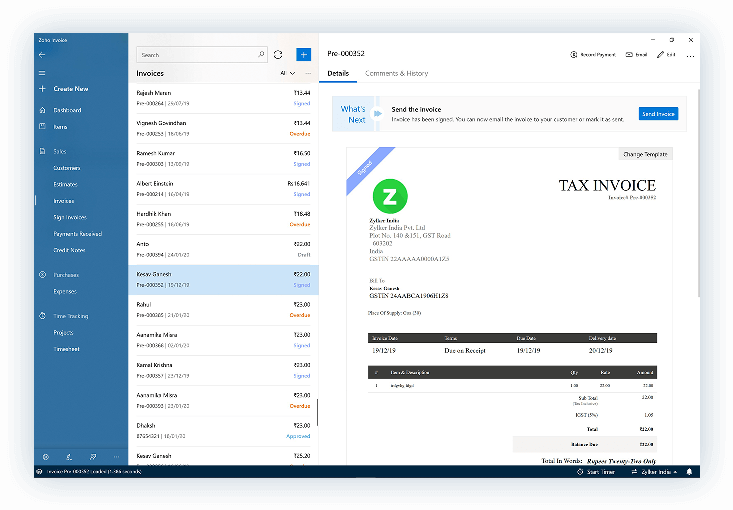Click the settings gear at sidebar bottom
Screen dimensions: 733x510
tap(45, 456)
